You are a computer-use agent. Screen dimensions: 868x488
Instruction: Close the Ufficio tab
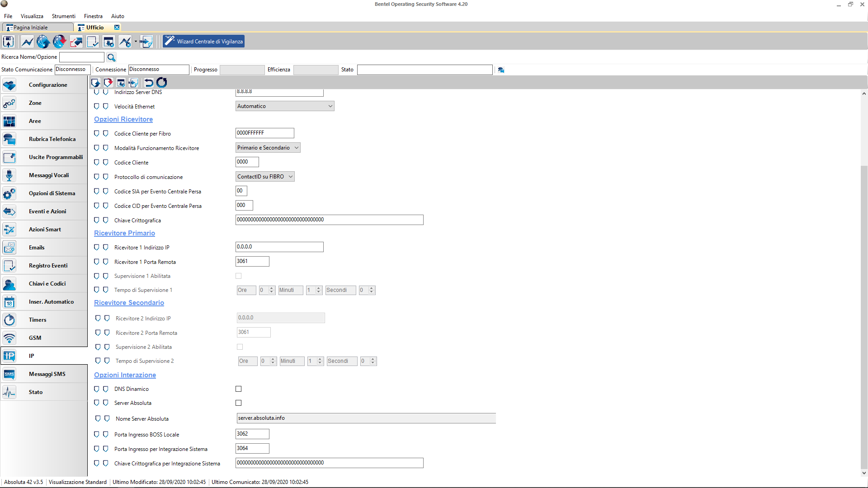117,28
